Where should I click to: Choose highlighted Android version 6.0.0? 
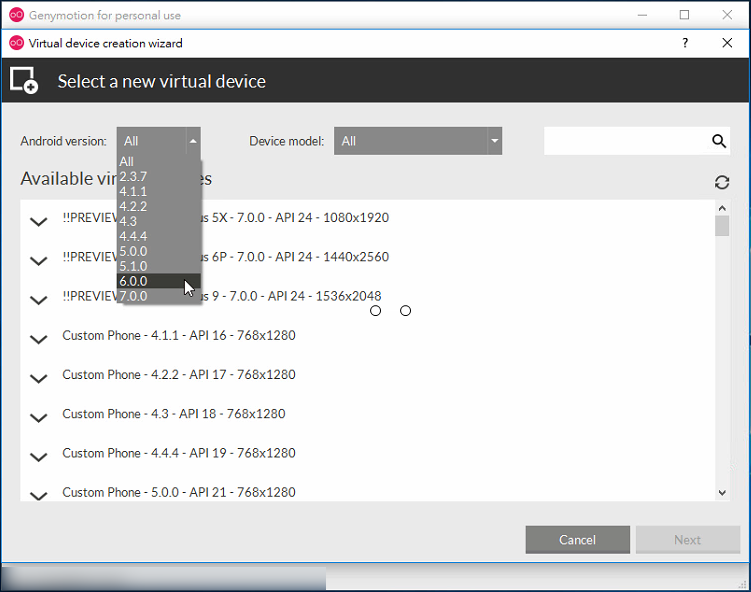tap(159, 281)
